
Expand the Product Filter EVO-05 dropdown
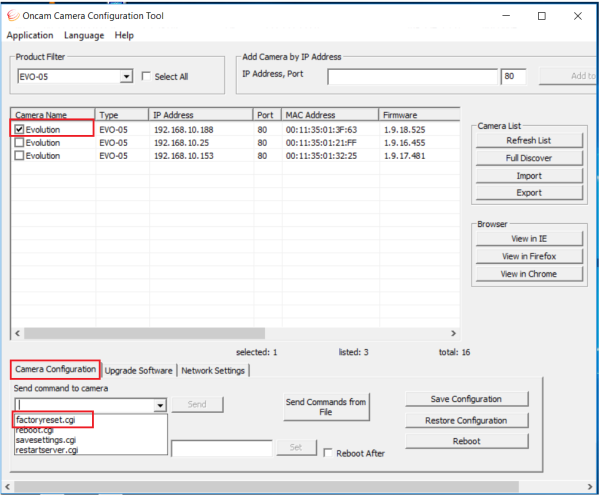tap(126, 77)
